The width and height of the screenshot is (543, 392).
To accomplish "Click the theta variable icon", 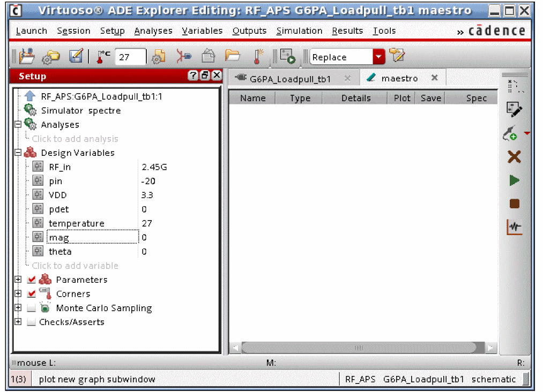I will click(x=38, y=251).
